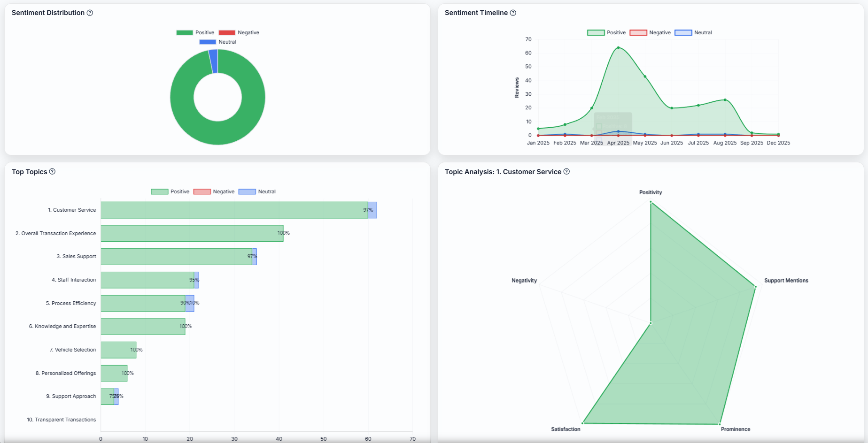This screenshot has height=443, width=868.
Task: Click the Negative legend swatch in Sentiment Distribution
Action: [228, 32]
